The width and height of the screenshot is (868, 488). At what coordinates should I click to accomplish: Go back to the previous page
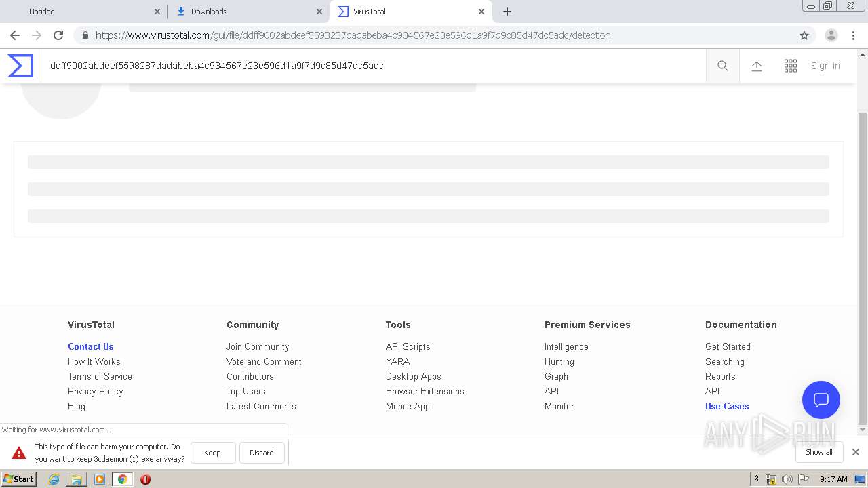15,35
